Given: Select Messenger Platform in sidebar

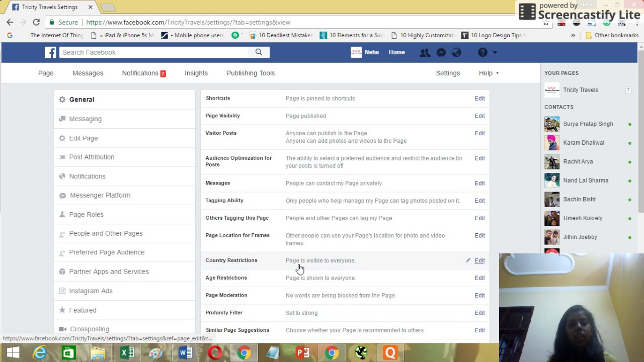Looking at the screenshot, I should [124, 195].
